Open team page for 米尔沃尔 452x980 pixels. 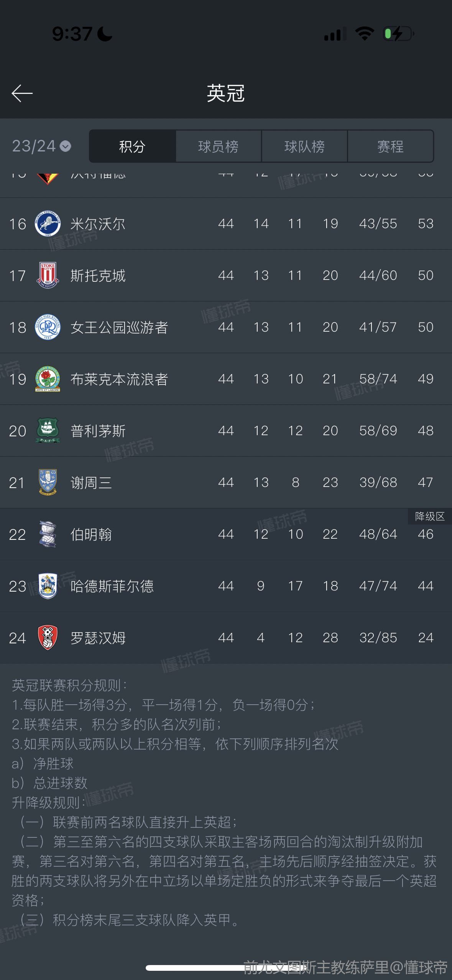[x=98, y=224]
